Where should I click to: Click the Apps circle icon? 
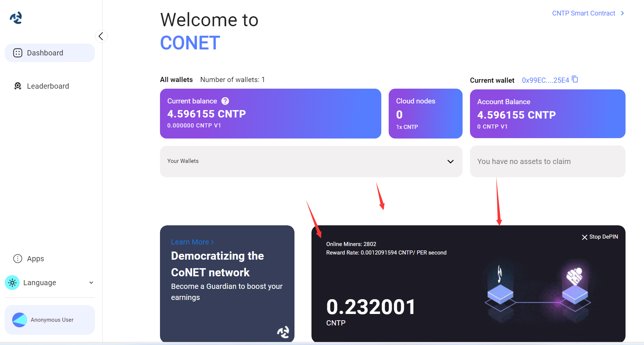click(x=18, y=259)
